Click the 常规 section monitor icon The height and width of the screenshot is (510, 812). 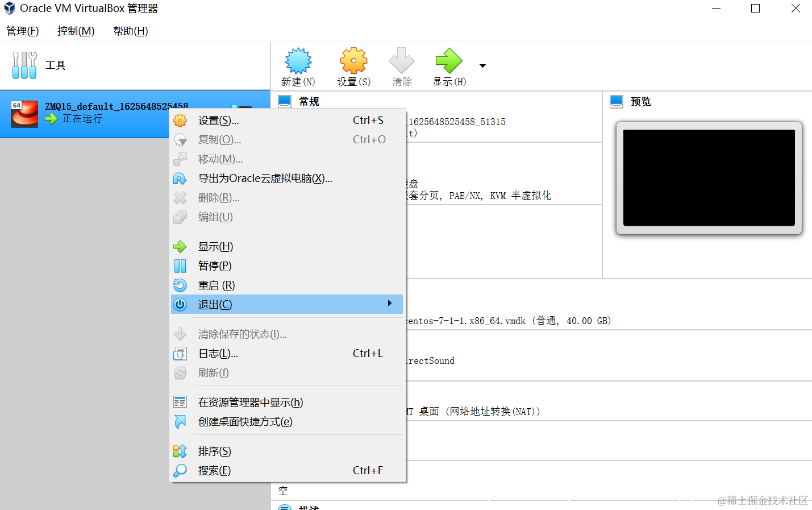tap(285, 102)
